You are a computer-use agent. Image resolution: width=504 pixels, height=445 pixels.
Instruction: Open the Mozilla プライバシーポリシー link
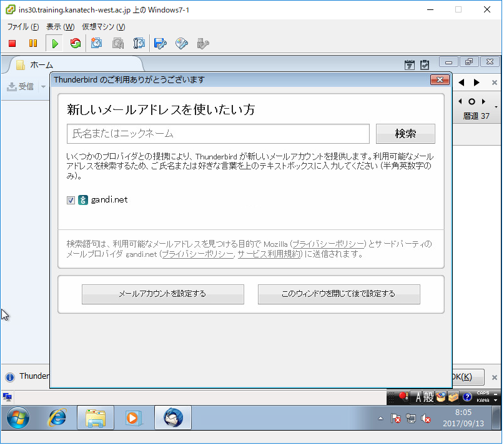[329, 244]
